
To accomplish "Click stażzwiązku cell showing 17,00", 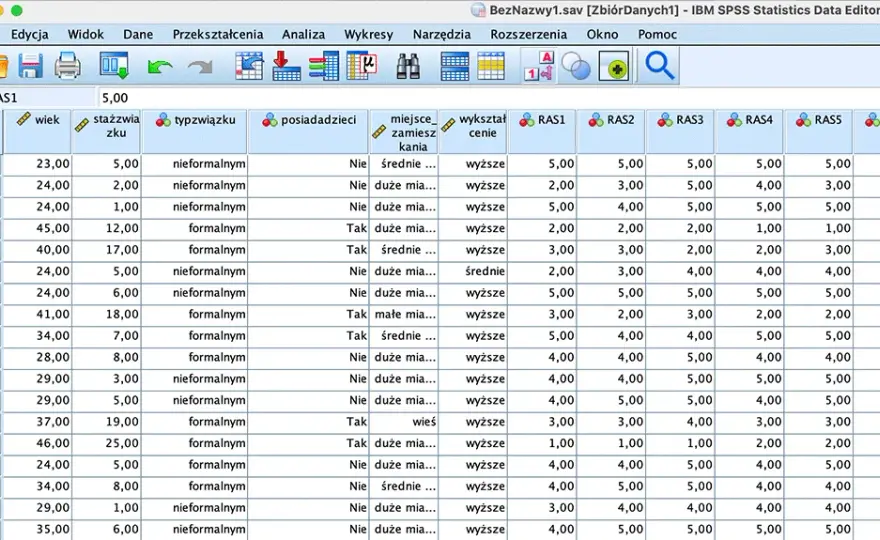I will click(x=106, y=250).
